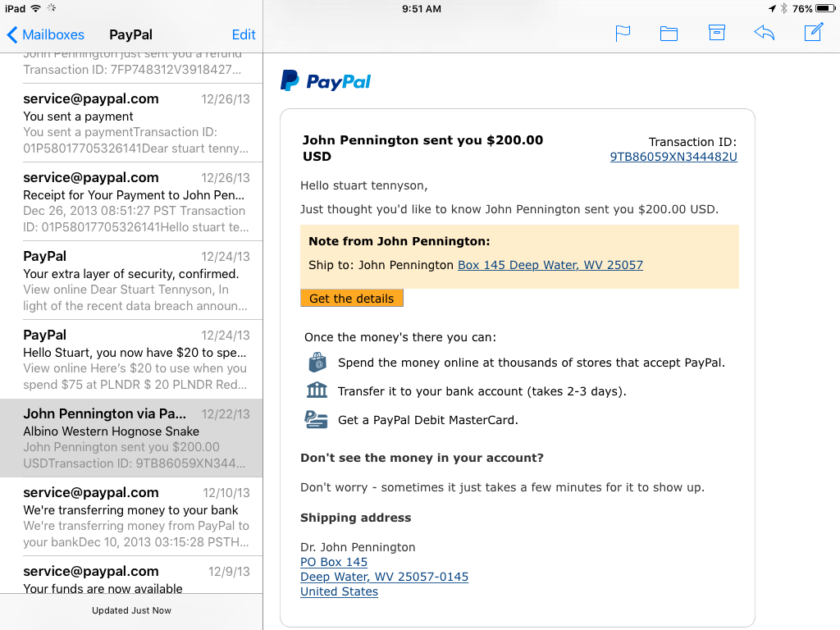The height and width of the screenshot is (630, 840).
Task: Open transaction ID 9TB86059XN344482U link
Action: pos(673,157)
